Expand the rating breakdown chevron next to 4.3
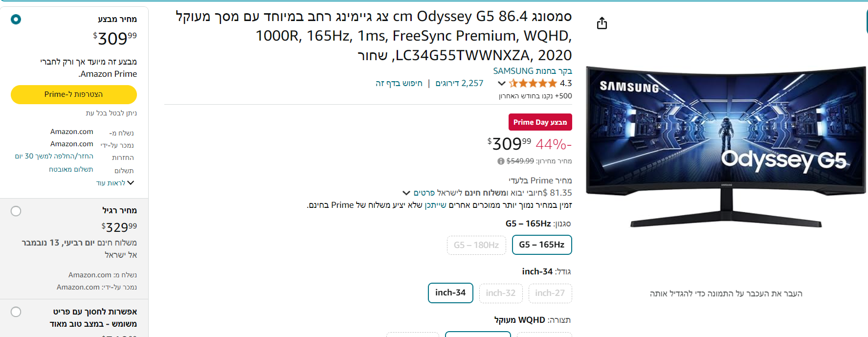 [x=501, y=84]
